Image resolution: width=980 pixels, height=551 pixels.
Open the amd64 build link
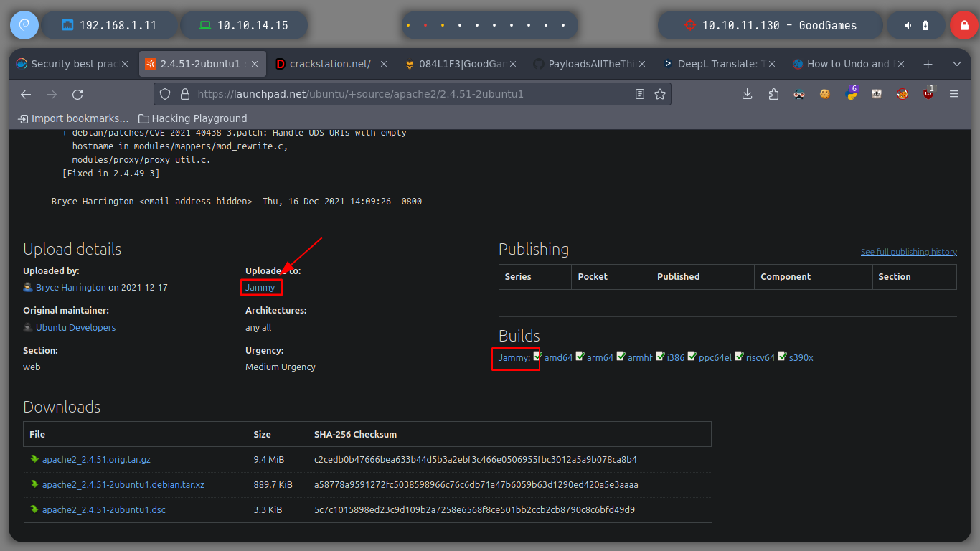click(559, 357)
